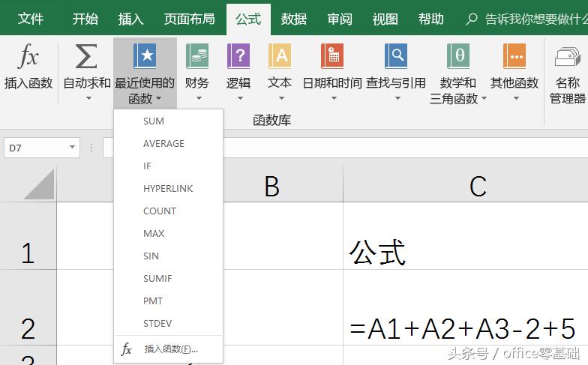Open the Name Box dropdown arrow next to D7
Screen dimensions: 588x365
[x=72, y=147]
